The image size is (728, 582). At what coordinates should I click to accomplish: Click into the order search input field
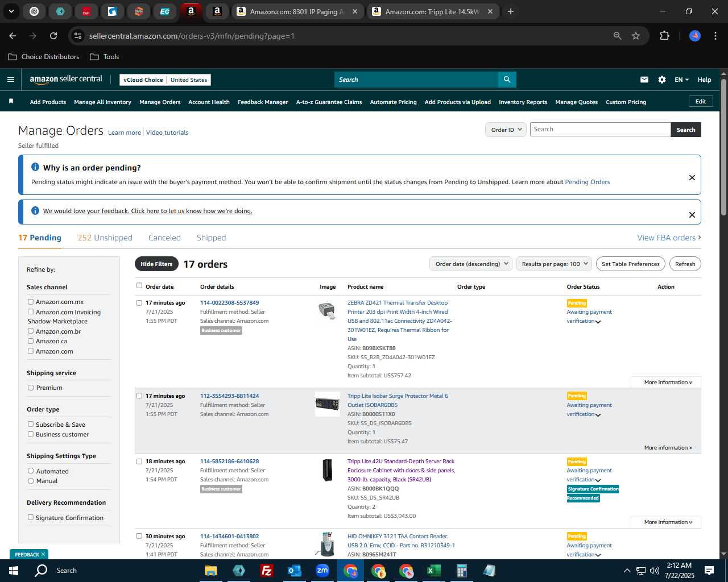coord(600,130)
